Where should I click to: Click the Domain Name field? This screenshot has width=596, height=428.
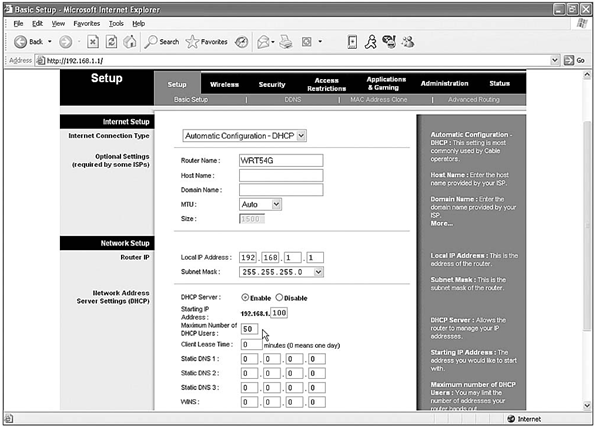[x=281, y=190]
